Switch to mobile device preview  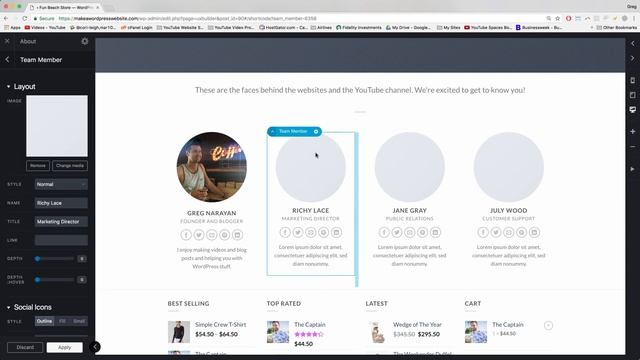click(633, 80)
